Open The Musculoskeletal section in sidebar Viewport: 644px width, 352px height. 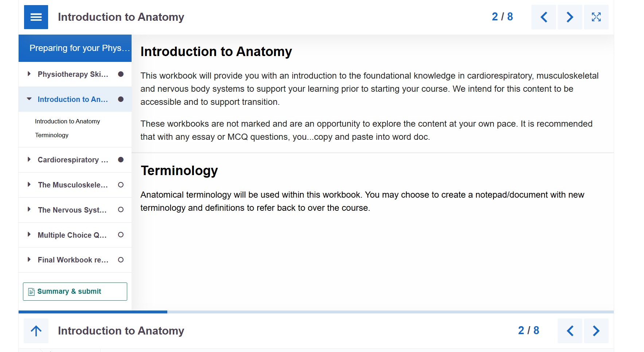[x=73, y=185]
